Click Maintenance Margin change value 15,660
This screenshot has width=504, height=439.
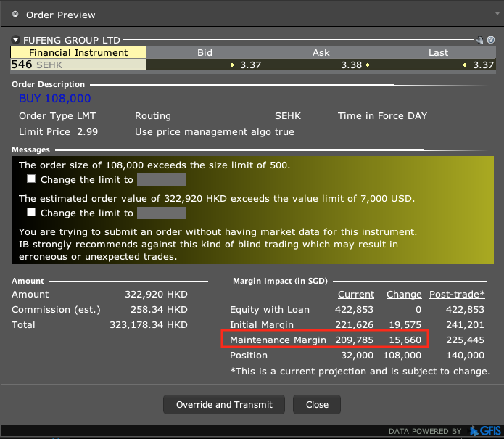405,340
